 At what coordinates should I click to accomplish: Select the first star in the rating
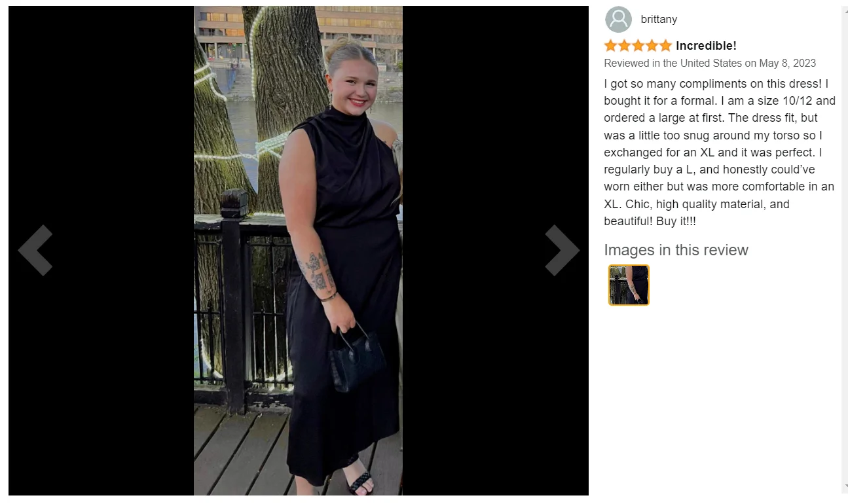click(x=611, y=46)
